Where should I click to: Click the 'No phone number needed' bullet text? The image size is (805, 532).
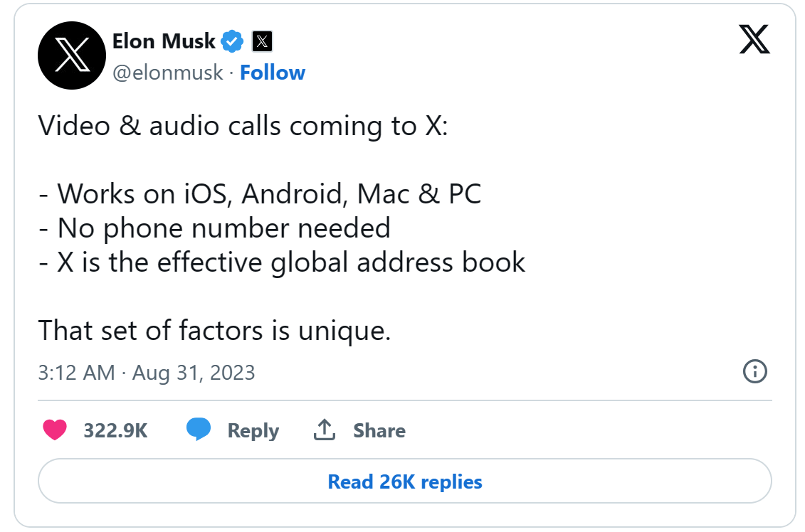tap(223, 228)
